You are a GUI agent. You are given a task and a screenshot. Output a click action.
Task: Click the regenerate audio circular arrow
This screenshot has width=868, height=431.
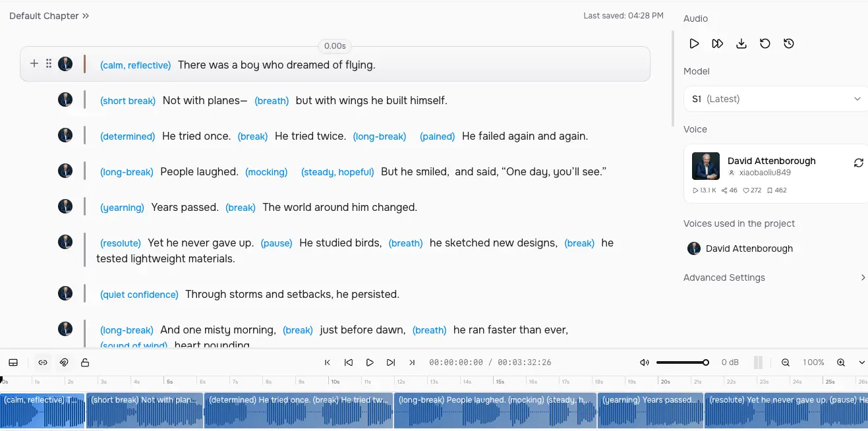(x=765, y=43)
